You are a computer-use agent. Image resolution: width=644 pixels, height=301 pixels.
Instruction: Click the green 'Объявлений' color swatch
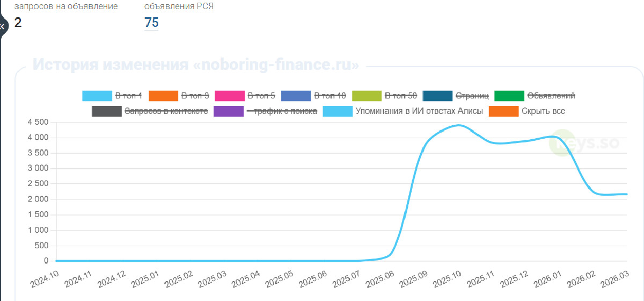[508, 96]
